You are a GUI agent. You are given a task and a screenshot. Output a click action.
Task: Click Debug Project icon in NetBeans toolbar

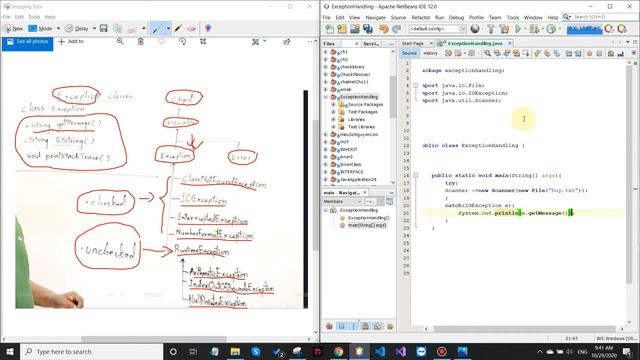[533, 29]
